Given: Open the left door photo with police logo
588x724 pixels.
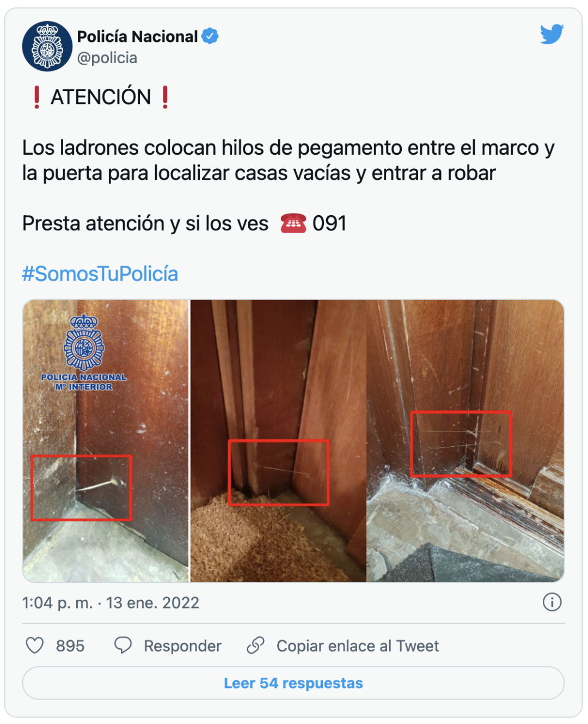Looking at the screenshot, I should [x=106, y=441].
